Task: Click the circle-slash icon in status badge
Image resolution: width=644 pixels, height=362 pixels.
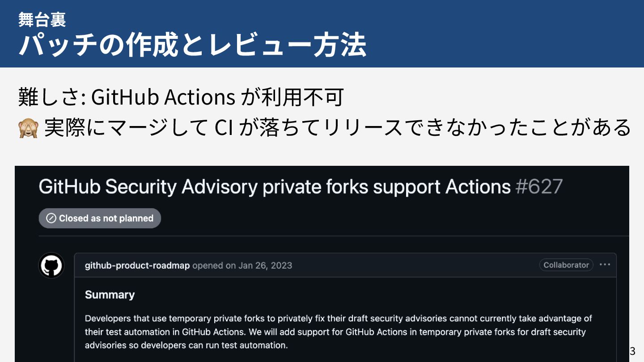Action: click(51, 218)
